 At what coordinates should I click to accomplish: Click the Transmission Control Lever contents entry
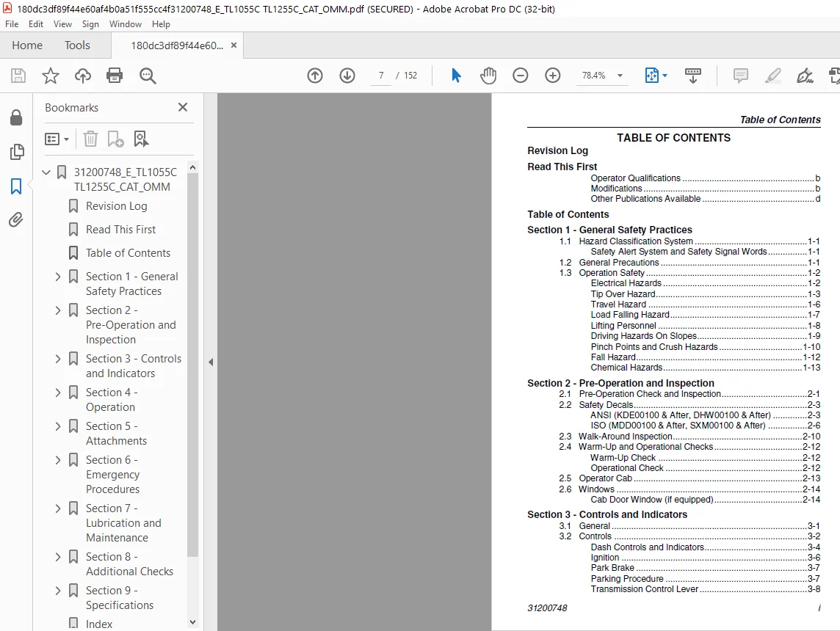pyautogui.click(x=705, y=588)
